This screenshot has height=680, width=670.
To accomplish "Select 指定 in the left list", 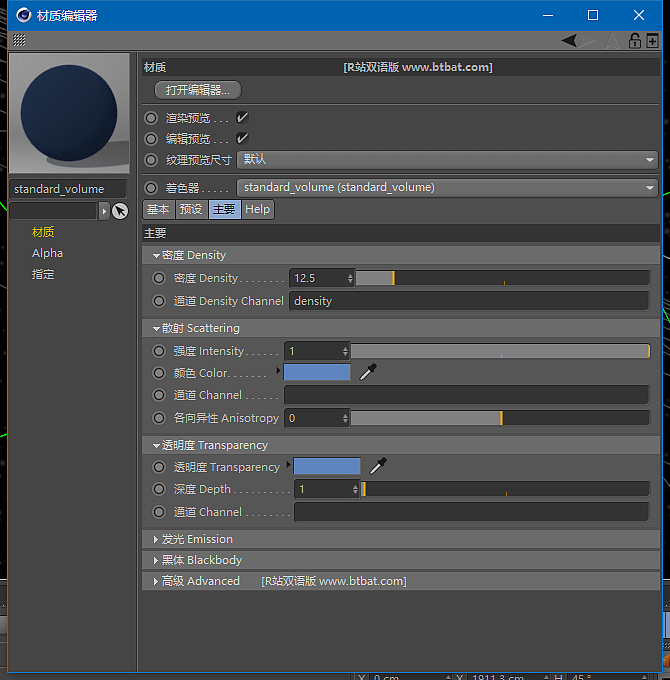I will click(43, 274).
